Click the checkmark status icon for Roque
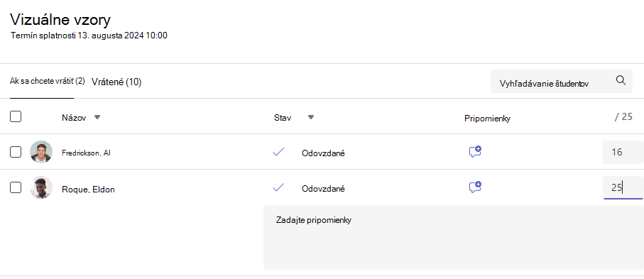Image resolution: width=644 pixels, height=279 pixels. point(278,188)
